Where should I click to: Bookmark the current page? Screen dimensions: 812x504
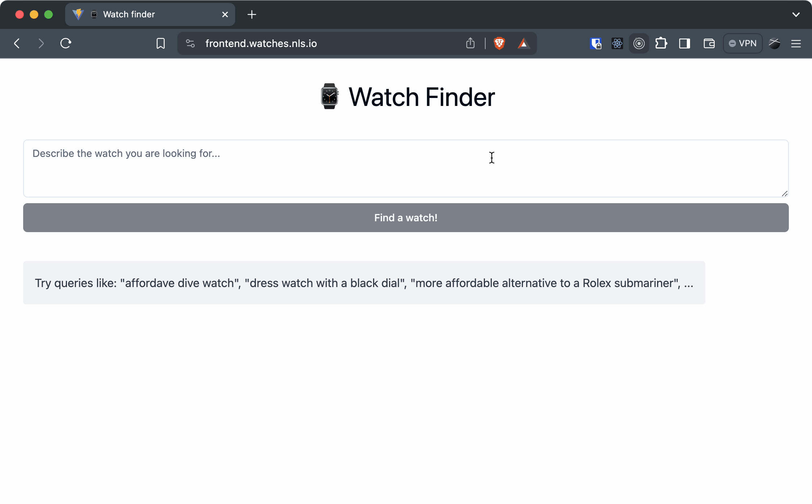click(x=160, y=43)
